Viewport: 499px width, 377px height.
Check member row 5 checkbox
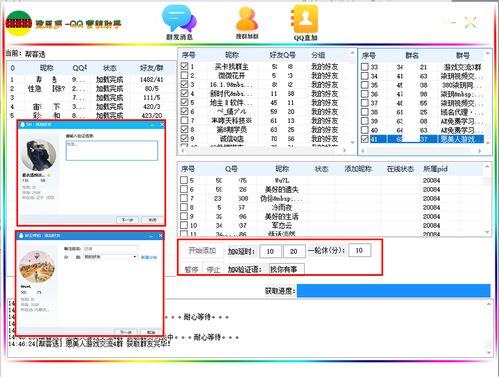pos(184,180)
